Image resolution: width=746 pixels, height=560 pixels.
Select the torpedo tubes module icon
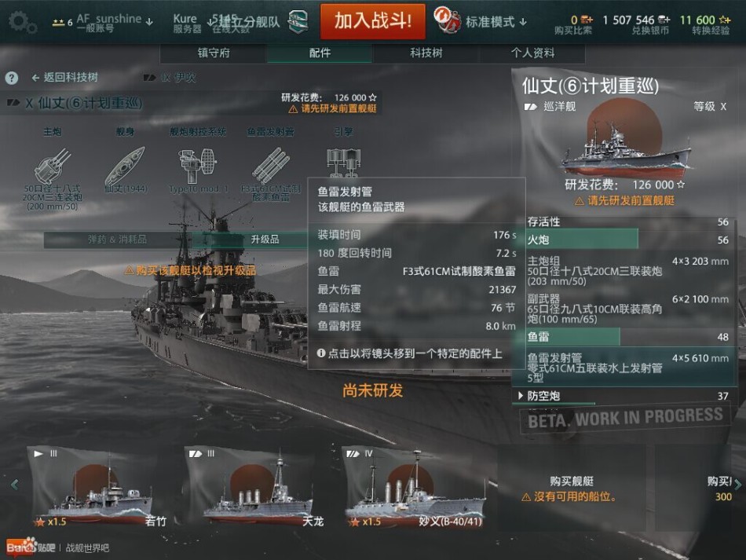pyautogui.click(x=270, y=165)
